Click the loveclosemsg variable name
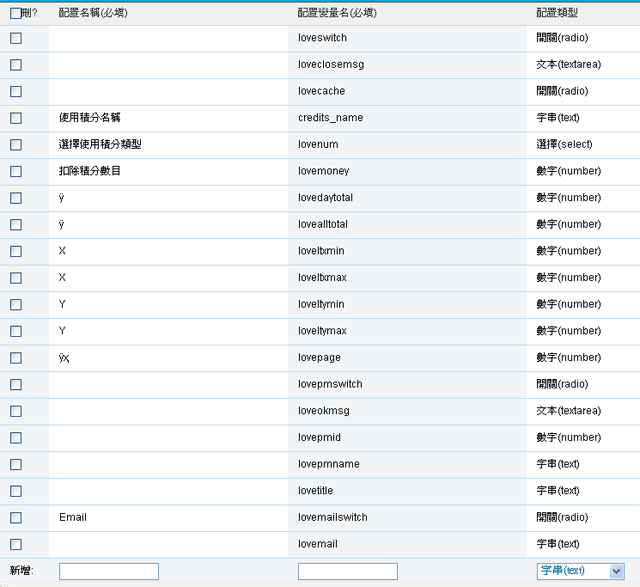 (331, 64)
